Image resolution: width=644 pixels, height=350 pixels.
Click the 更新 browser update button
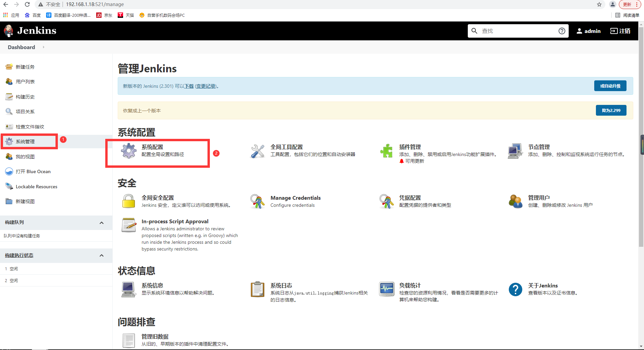click(630, 4)
